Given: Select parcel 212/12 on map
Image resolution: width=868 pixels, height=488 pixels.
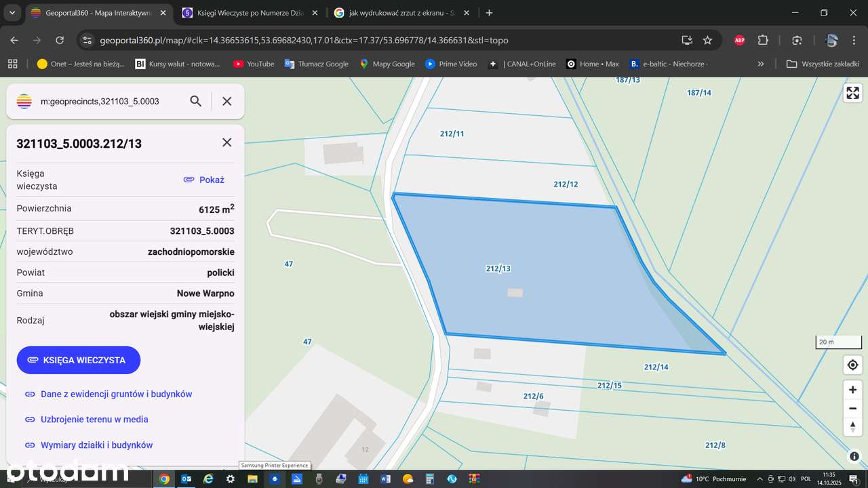Looking at the screenshot, I should [x=566, y=184].
